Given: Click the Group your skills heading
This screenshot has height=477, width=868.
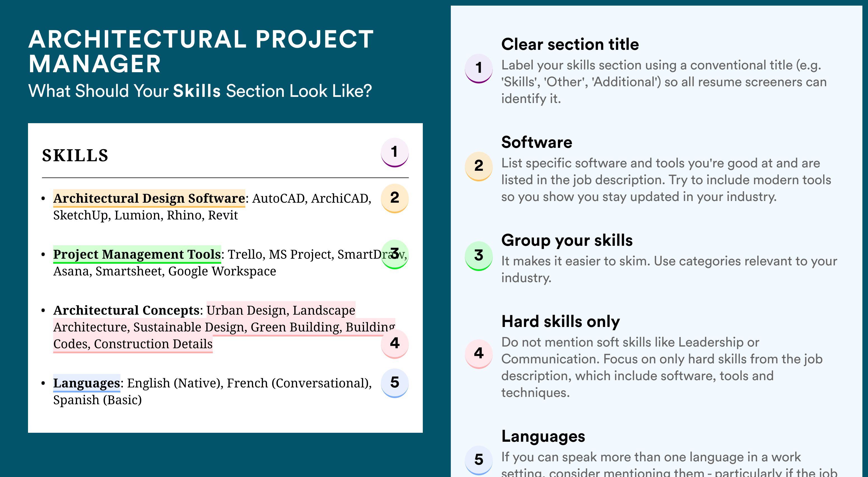Looking at the screenshot, I should click(x=567, y=240).
